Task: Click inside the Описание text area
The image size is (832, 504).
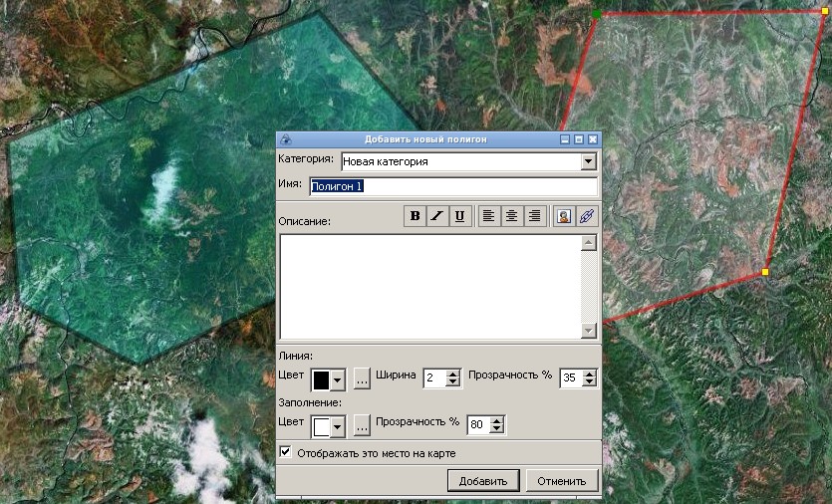Action: 429,286
